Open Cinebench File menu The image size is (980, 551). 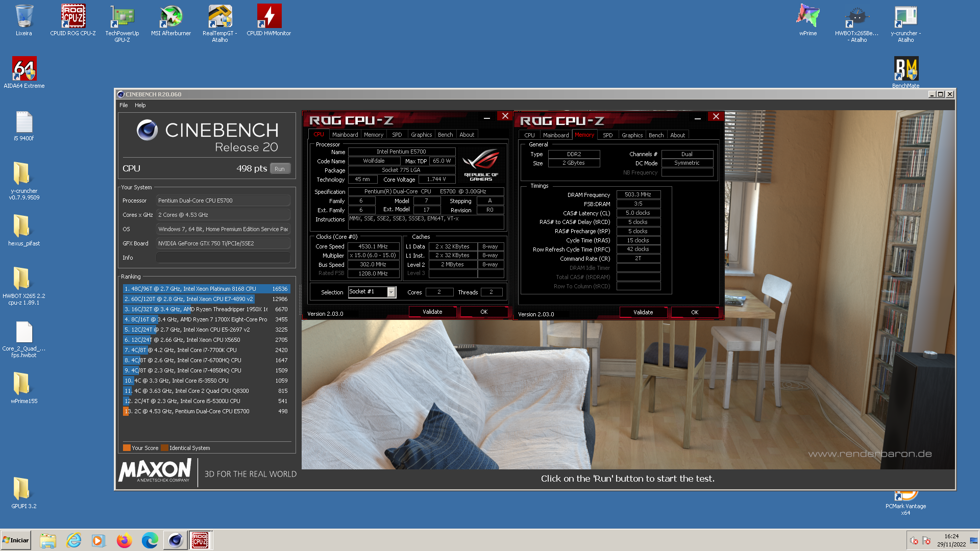pos(124,105)
